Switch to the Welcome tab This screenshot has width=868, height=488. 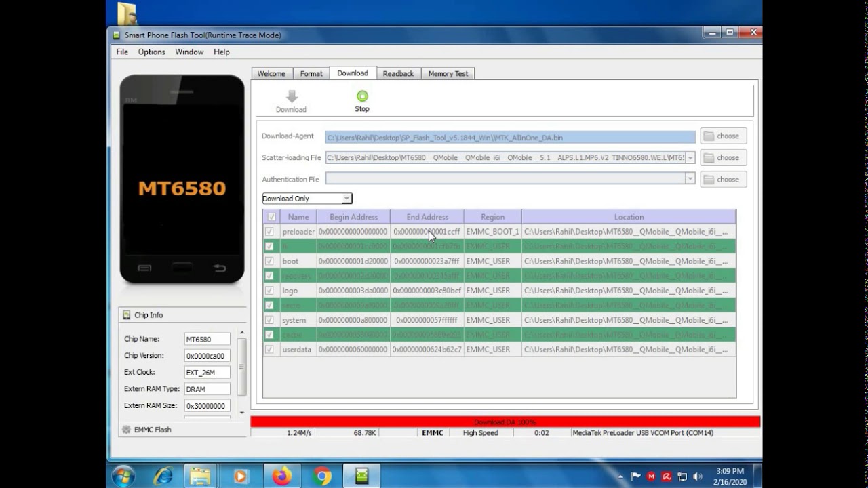click(x=271, y=73)
